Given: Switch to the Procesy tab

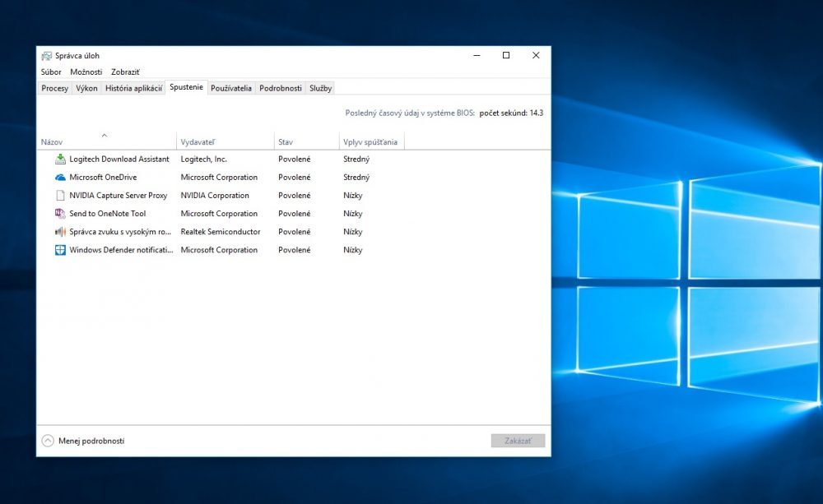Looking at the screenshot, I should (x=54, y=88).
